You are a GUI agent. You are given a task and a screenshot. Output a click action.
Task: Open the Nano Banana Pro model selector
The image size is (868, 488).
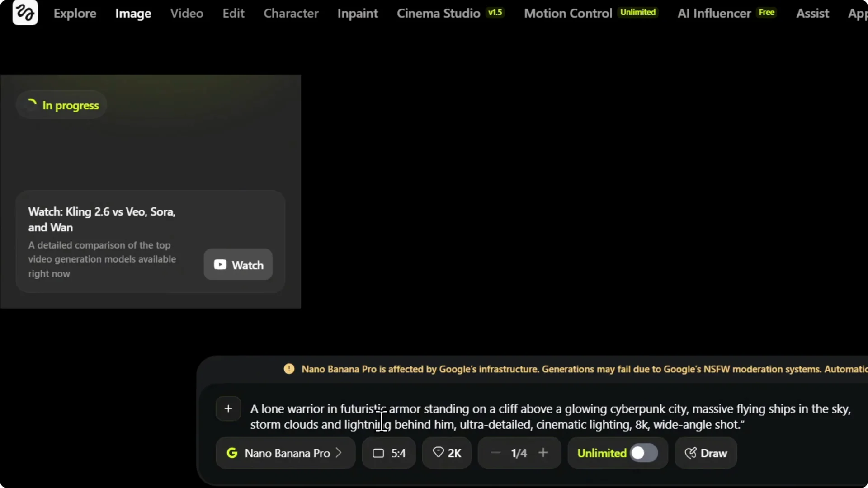click(285, 453)
